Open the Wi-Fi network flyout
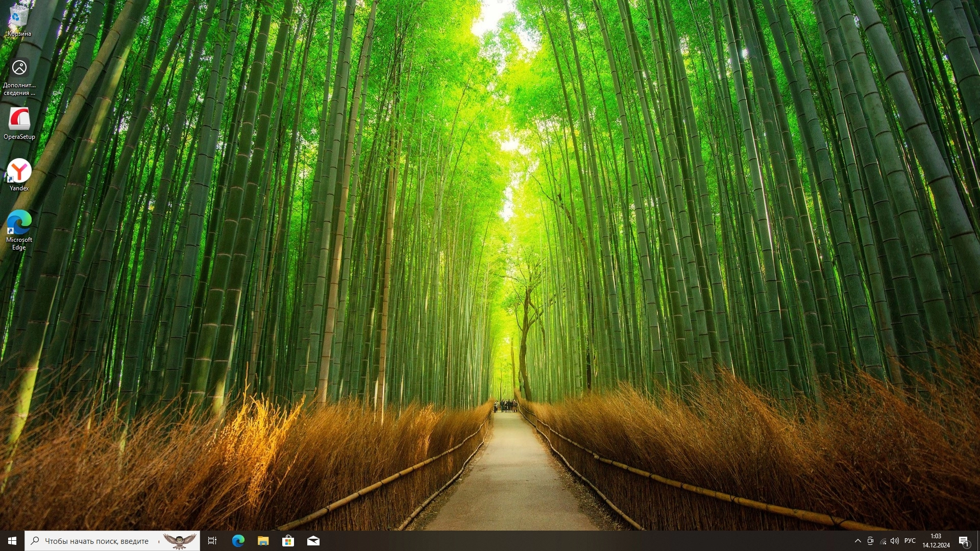980x551 pixels. (x=883, y=541)
